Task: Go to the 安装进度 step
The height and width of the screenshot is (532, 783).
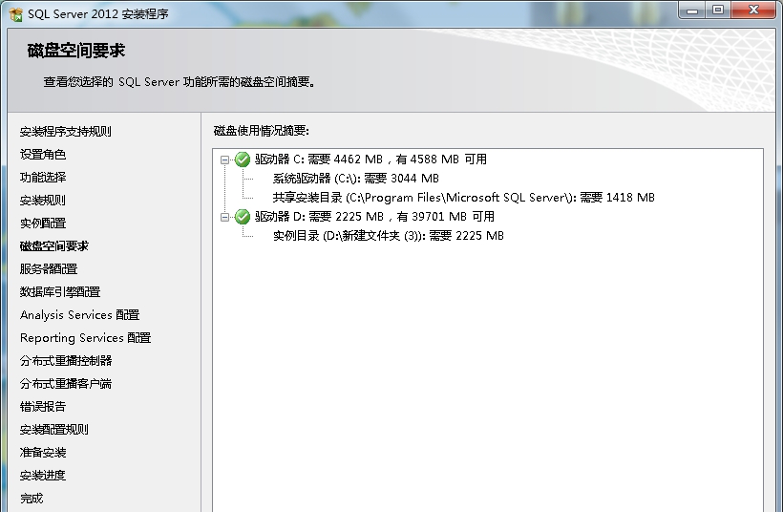Action: pyautogui.click(x=43, y=476)
